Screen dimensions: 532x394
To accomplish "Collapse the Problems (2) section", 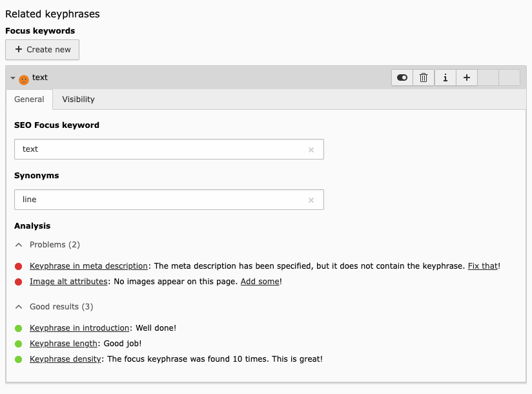I will pyautogui.click(x=19, y=245).
